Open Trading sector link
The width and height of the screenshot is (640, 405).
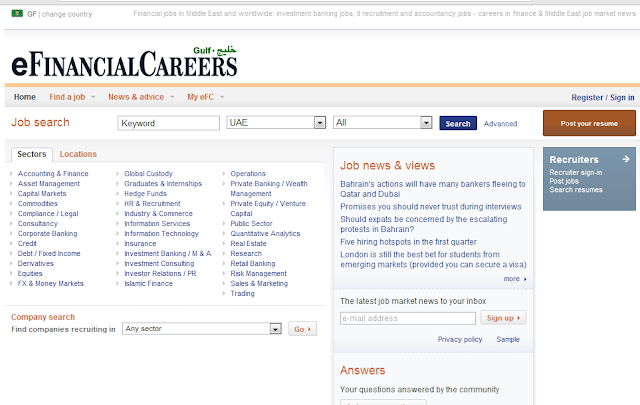point(242,294)
